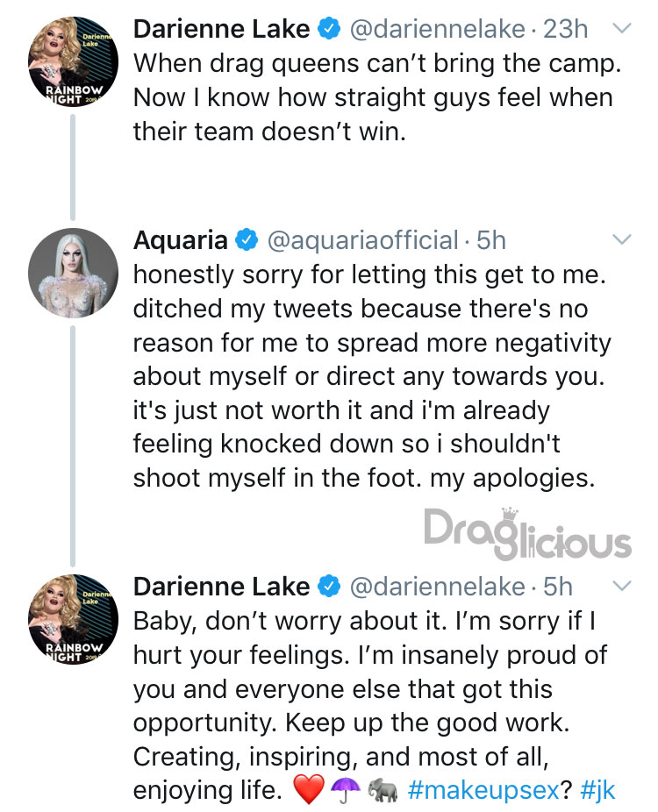Click the 23h timestamp

pos(566,29)
